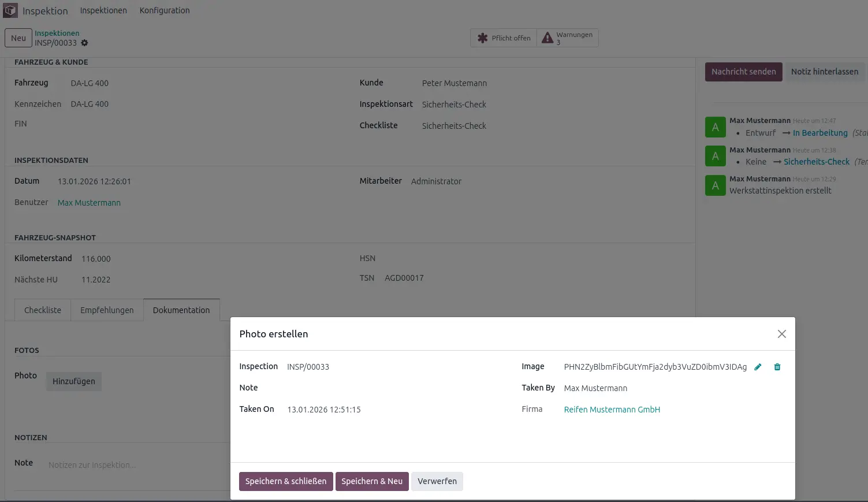The image size is (868, 502).
Task: Click the Inspektion app logo icon
Action: click(10, 10)
